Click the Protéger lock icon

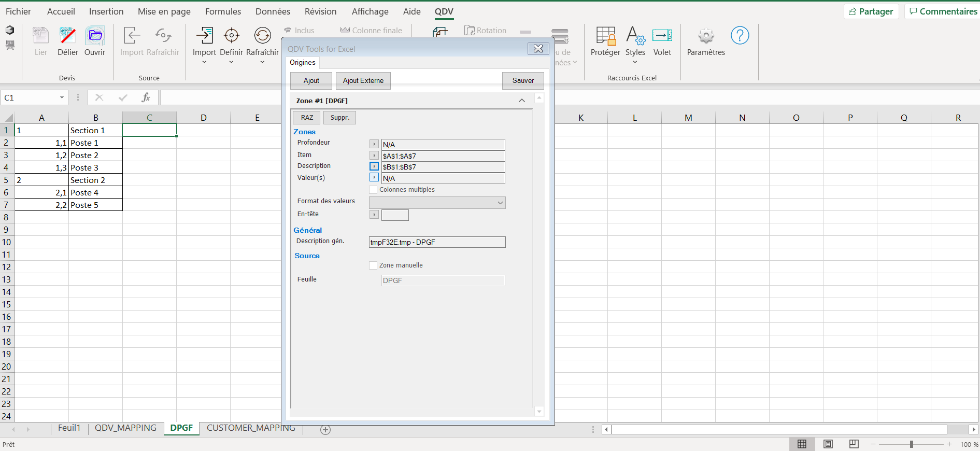click(605, 36)
